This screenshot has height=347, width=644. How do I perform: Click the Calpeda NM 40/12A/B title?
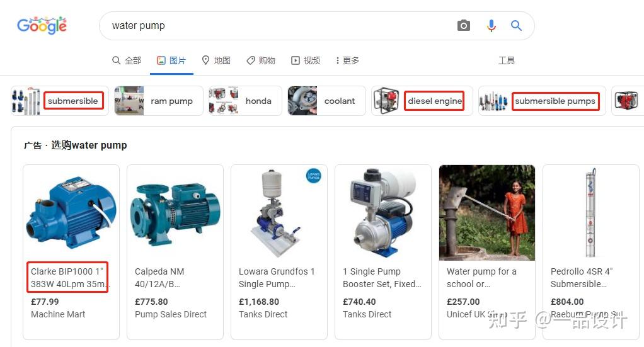click(x=159, y=278)
